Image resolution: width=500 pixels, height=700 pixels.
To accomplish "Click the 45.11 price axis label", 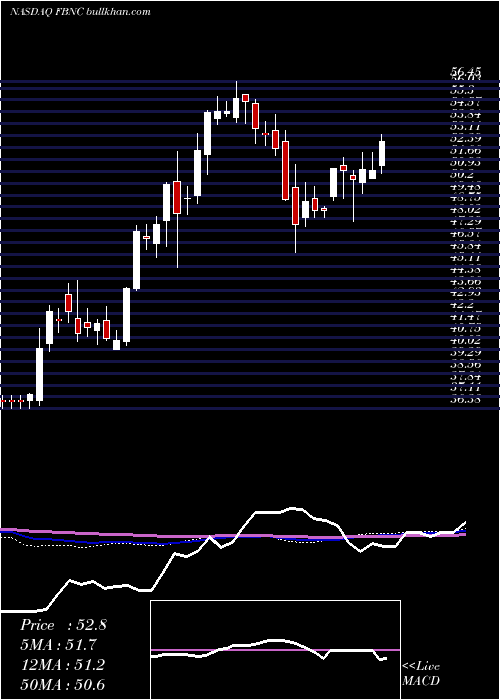I will (x=464, y=258).
